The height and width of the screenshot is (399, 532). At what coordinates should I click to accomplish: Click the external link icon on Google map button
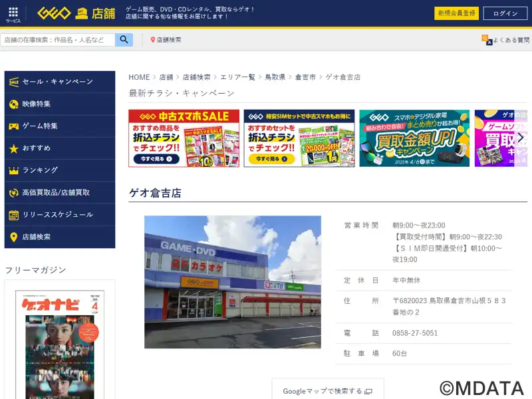coord(368,392)
